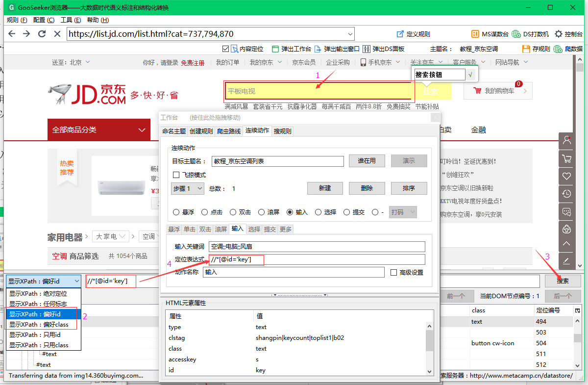Open the 控制台 gear settings
588x385 pixels.
tap(568, 34)
